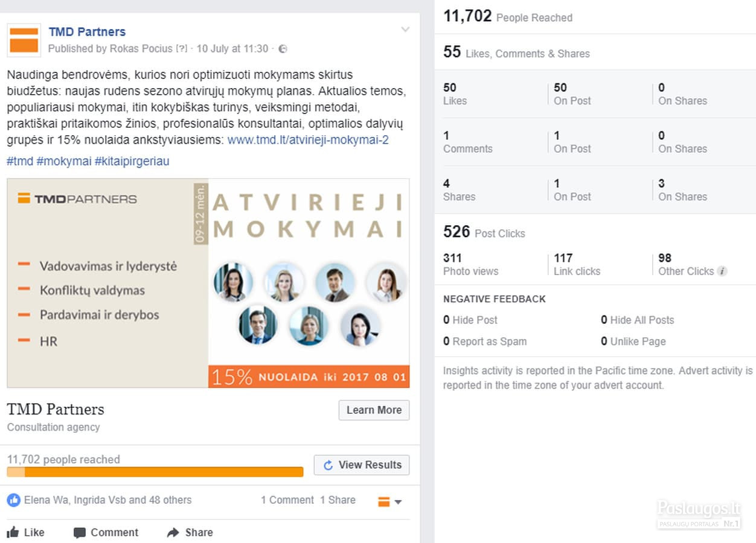Screen dimensions: 756x543
Task: Click the 0 Unlike Page entry
Action: click(633, 341)
